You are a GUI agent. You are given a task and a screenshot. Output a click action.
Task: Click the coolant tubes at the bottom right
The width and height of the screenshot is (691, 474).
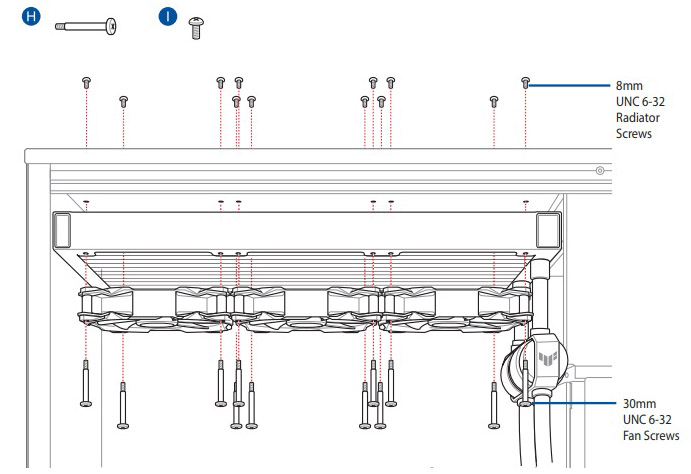click(x=535, y=440)
